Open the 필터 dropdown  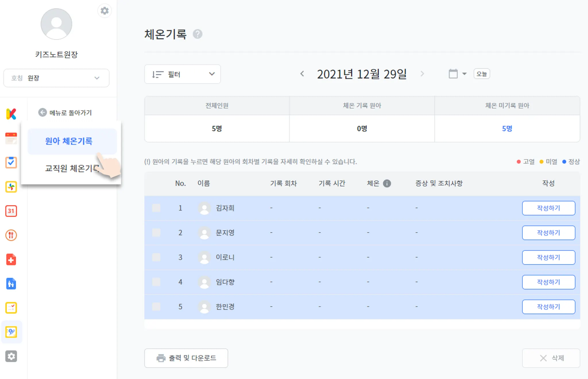click(x=182, y=74)
